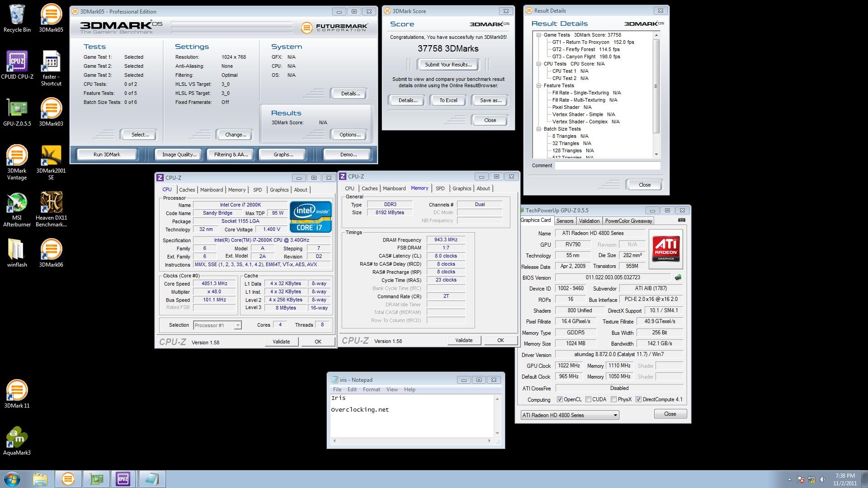This screenshot has height=488, width=868.
Task: Click the Result Details tree scrollbar
Action: (656, 95)
